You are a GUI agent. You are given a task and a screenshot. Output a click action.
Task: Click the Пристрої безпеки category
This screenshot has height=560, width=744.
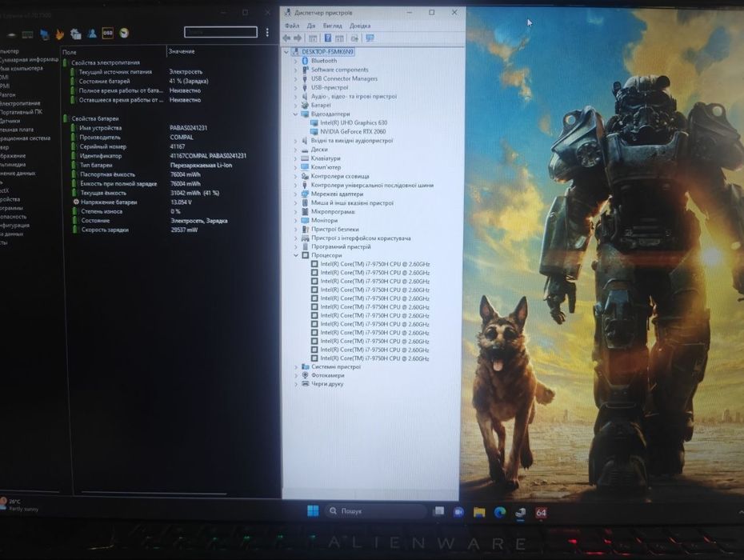click(335, 230)
